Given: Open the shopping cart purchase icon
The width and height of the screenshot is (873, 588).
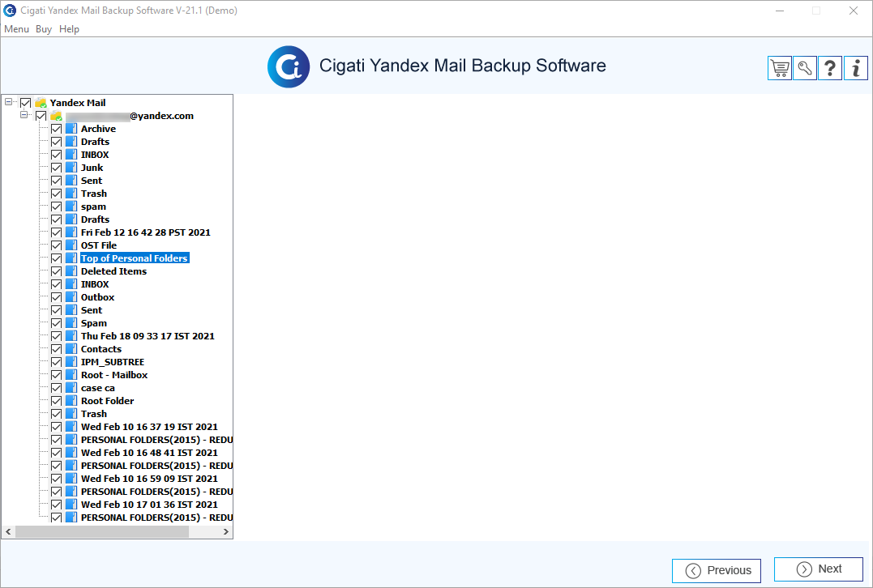Looking at the screenshot, I should 780,68.
